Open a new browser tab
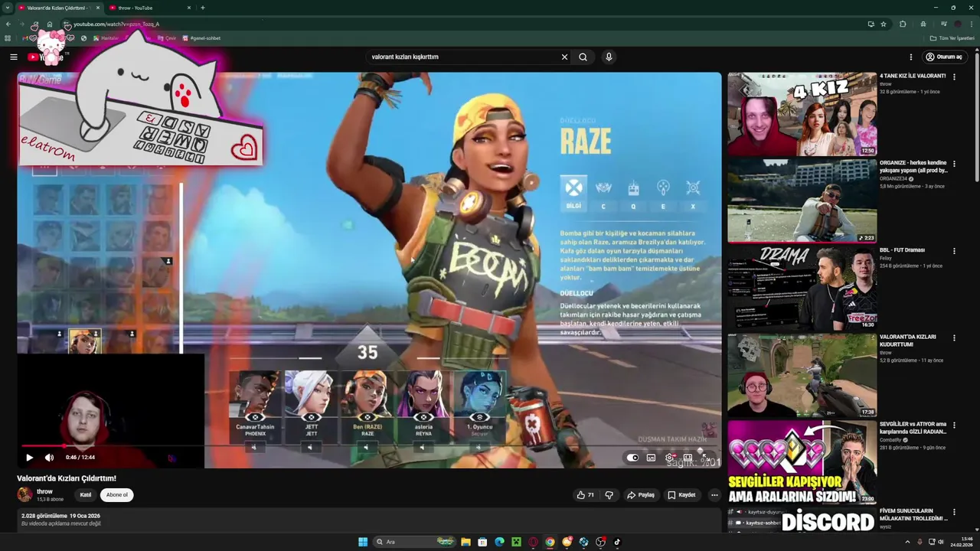This screenshot has width=980, height=551. pyautogui.click(x=203, y=8)
